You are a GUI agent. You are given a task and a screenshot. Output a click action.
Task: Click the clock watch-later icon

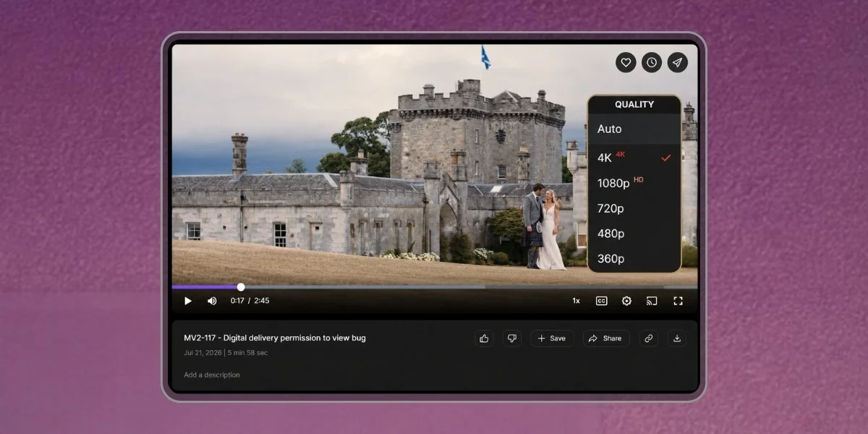tap(652, 62)
